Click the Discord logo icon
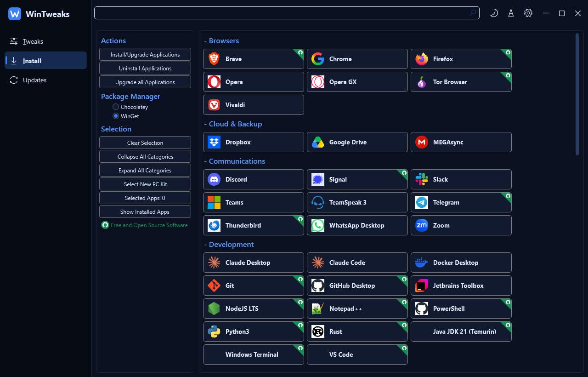Screen dimensions: 588x377 pos(214,179)
